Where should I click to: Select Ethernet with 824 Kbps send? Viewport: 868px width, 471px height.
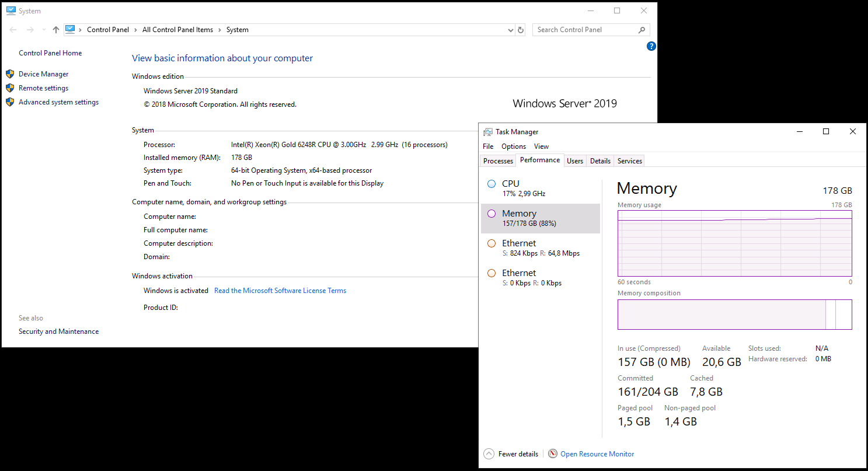[x=541, y=248]
